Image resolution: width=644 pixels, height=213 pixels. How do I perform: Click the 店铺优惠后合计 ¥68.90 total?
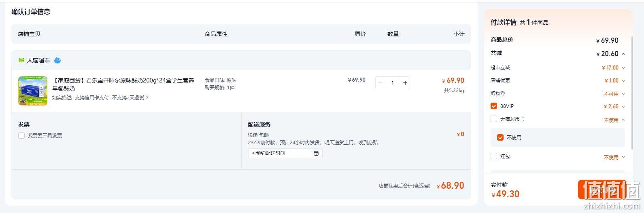tap(450, 186)
